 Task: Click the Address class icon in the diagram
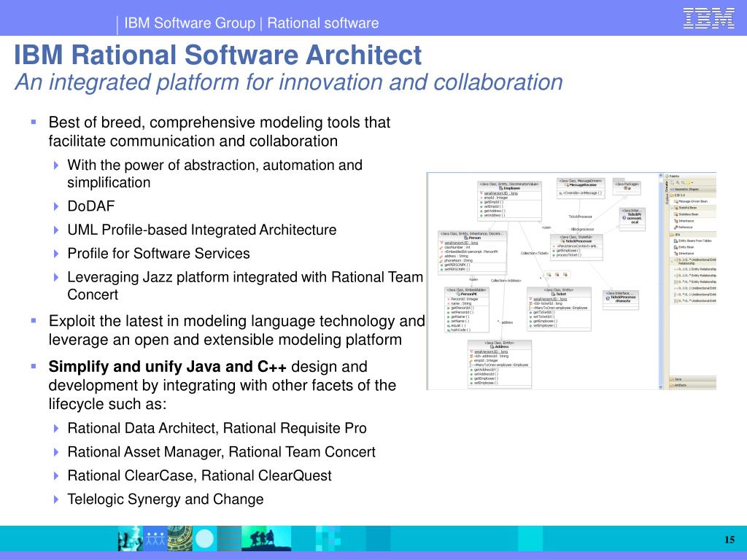(492, 346)
